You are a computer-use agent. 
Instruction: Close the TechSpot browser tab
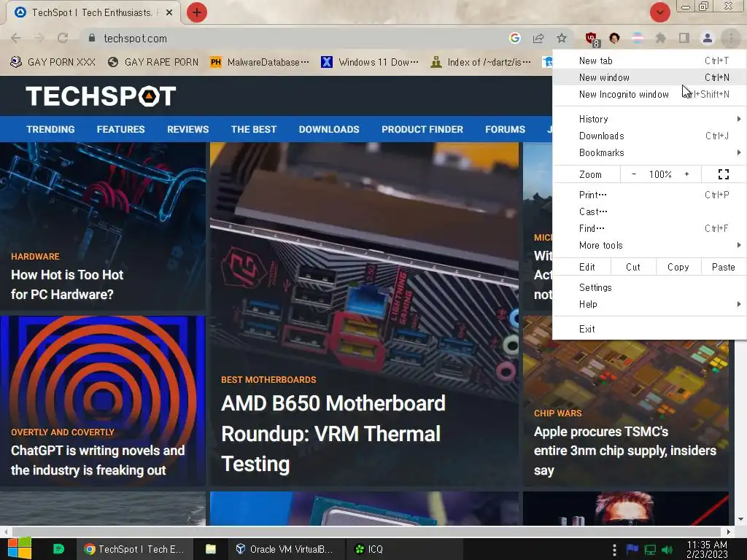(x=169, y=12)
